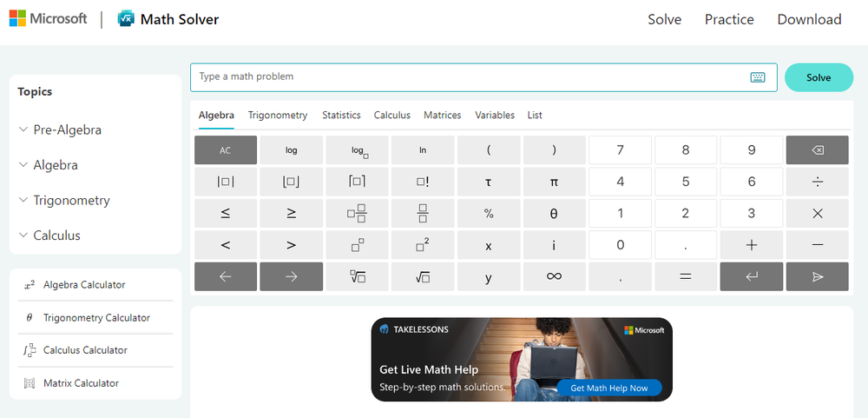Insert a simple fraction template

[x=423, y=214]
